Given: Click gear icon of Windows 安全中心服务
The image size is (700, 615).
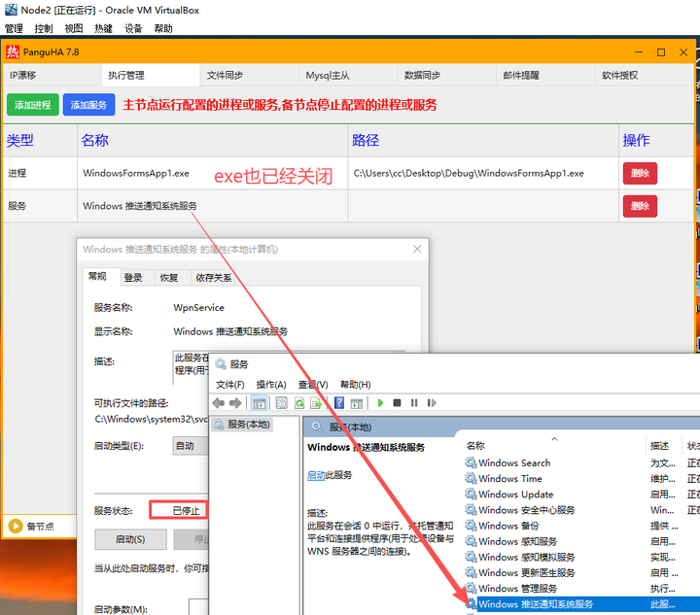Looking at the screenshot, I should tap(471, 509).
